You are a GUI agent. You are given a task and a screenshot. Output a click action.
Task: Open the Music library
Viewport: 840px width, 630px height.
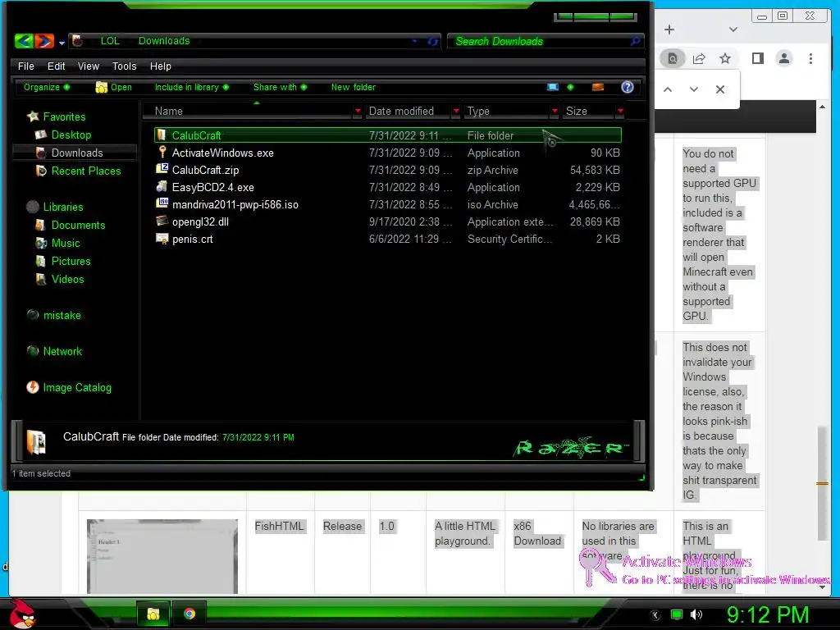coord(66,243)
